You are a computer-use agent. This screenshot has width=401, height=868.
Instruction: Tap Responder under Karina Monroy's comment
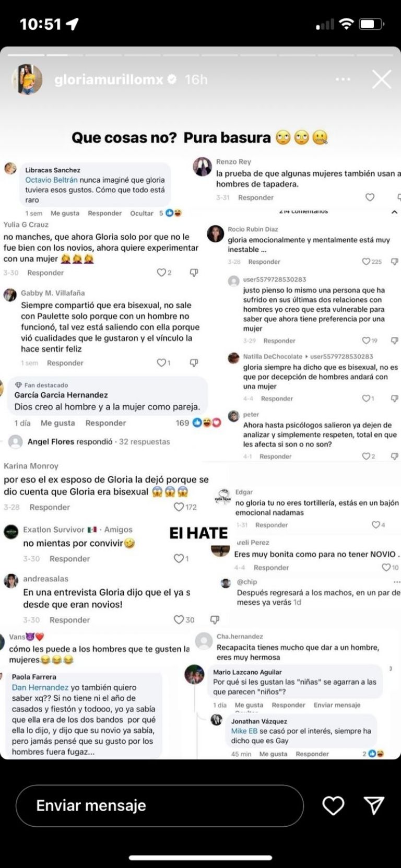coord(50,507)
